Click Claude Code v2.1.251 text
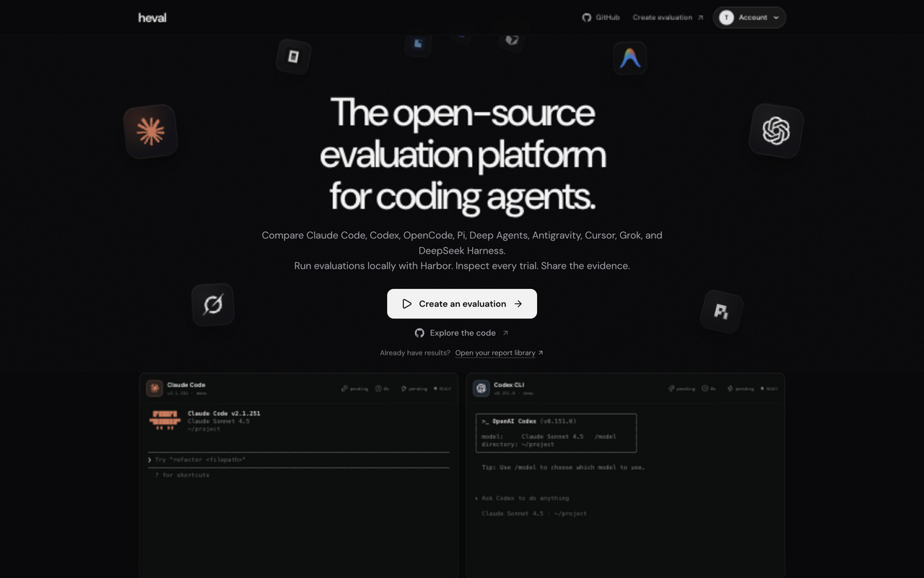This screenshot has width=924, height=578. tap(224, 413)
